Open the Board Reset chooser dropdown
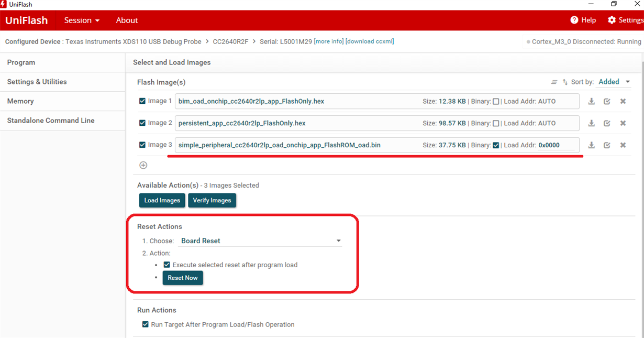 [x=260, y=241]
